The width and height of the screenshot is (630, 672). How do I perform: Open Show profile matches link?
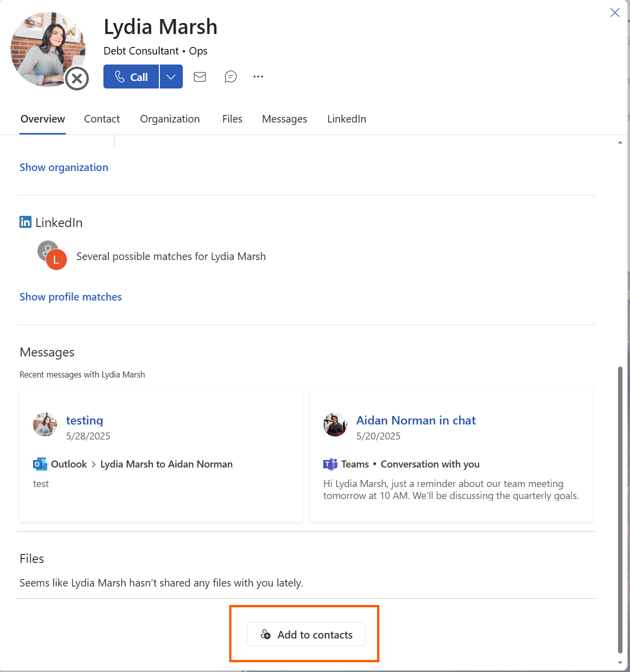click(x=70, y=296)
